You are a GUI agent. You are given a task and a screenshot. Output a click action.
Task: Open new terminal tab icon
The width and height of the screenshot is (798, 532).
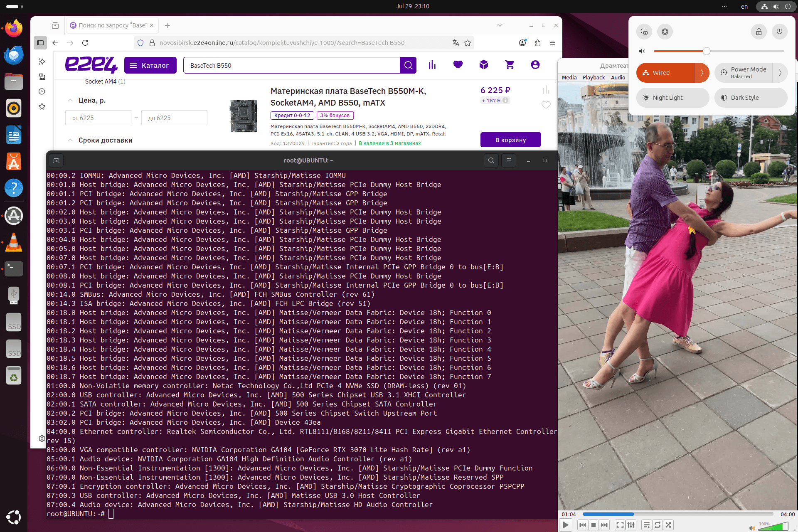[x=57, y=160]
